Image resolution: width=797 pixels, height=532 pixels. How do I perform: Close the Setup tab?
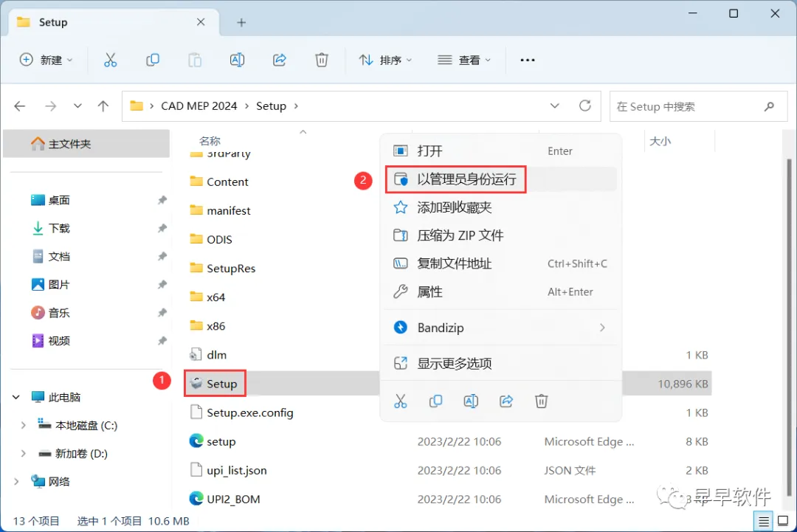(201, 22)
